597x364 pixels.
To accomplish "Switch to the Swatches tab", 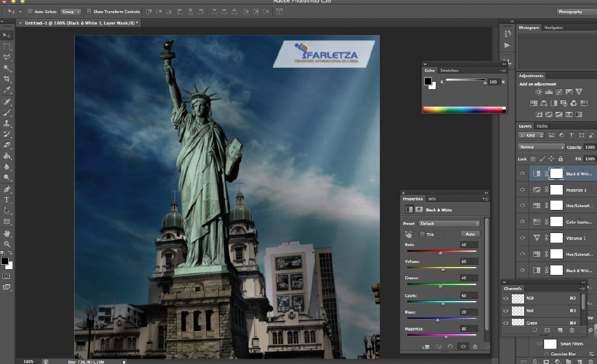I will [x=449, y=70].
